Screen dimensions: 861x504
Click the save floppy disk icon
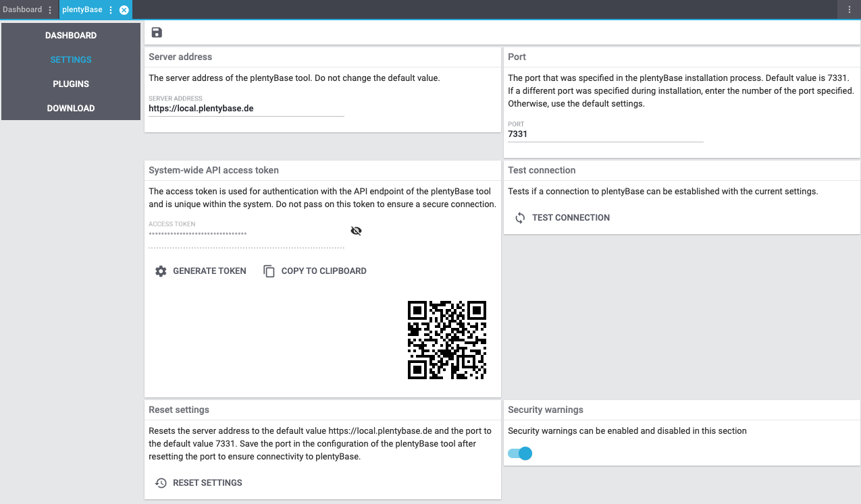coord(157,32)
